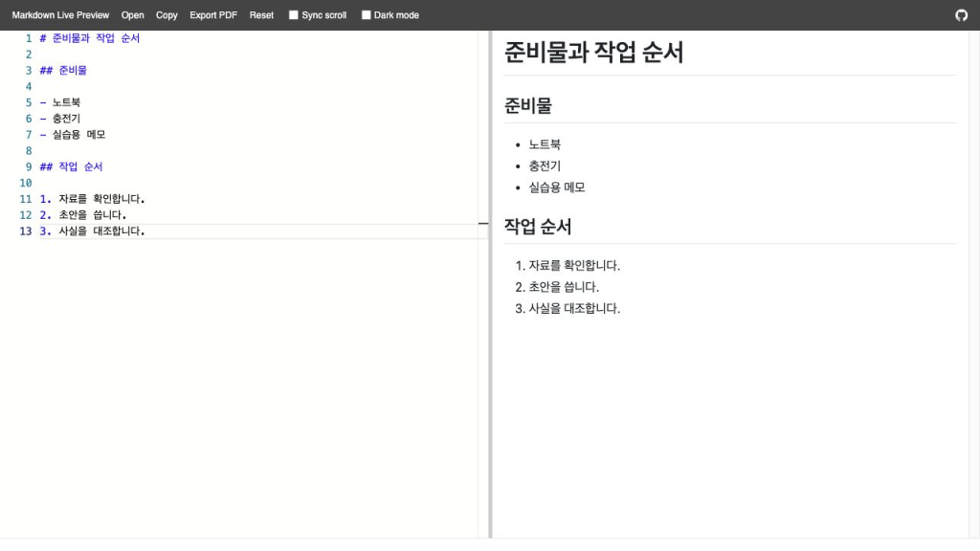Export the document via Export PDF

tap(213, 15)
